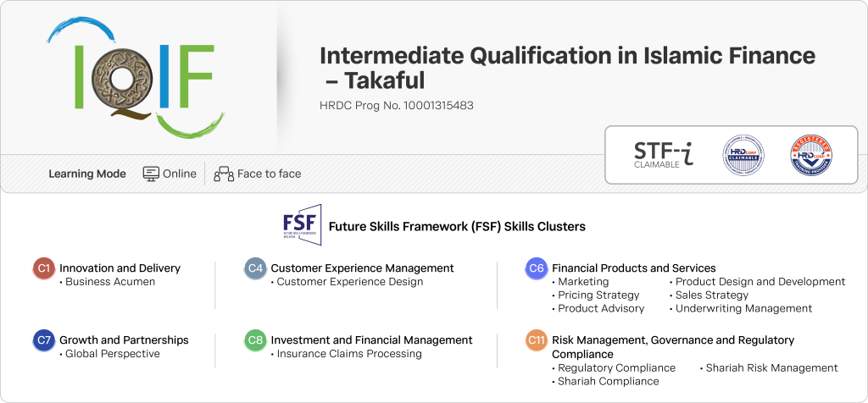Open Customer Experience Management cluster
The image size is (868, 403).
tap(362, 268)
